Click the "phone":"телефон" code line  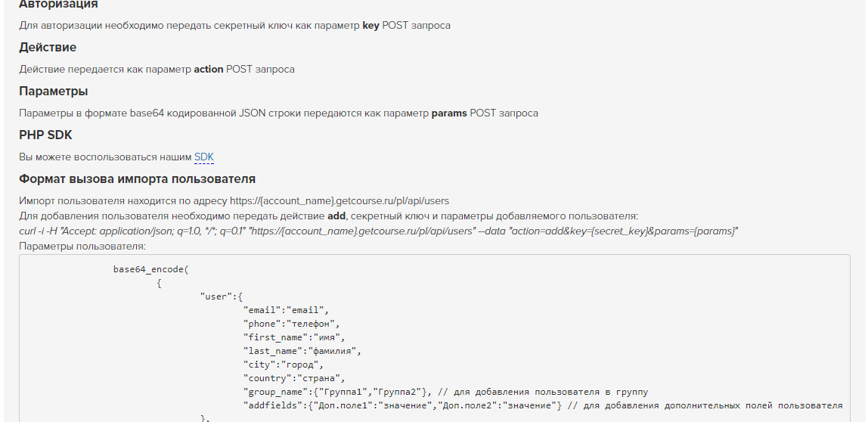[x=292, y=324]
